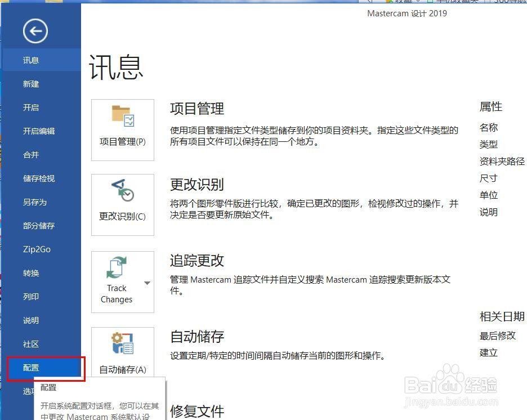Screen dimensions: 527x420
Task: Click the 更改识别 heading text
Action: pos(197,185)
